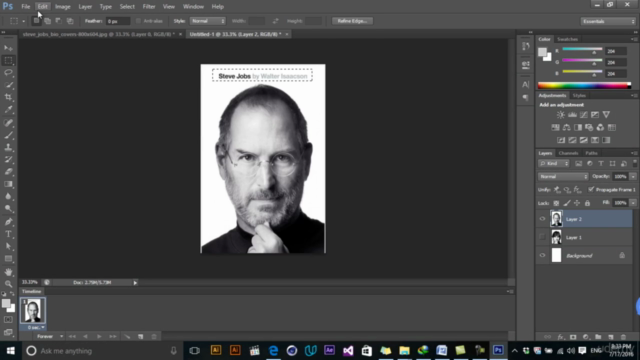
Task: Open the Opacity slider dropdown arrow
Action: tap(633, 176)
